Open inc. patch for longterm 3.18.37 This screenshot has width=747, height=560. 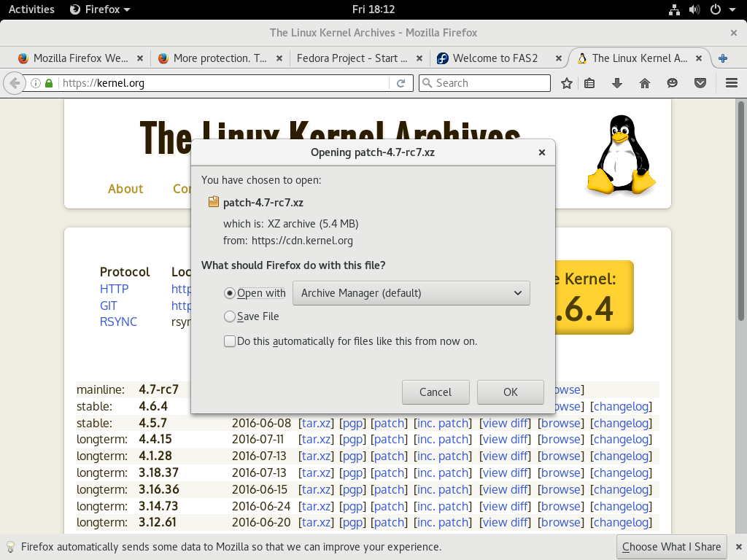point(443,472)
